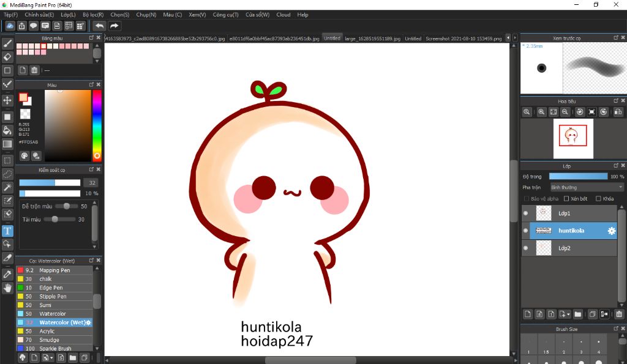Click the navigator preview thumbnail

point(573,138)
